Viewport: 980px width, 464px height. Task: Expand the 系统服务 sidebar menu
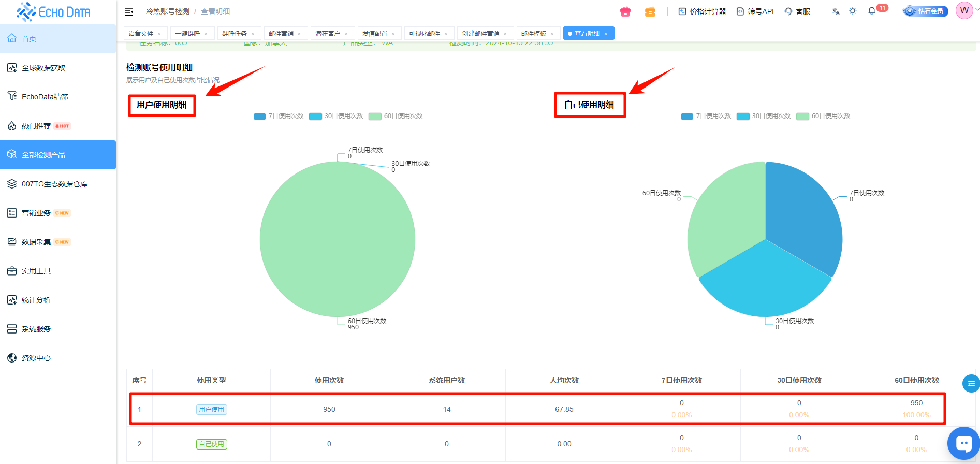click(36, 329)
